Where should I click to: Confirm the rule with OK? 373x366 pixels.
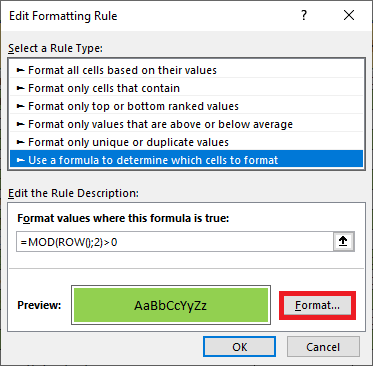click(x=239, y=347)
